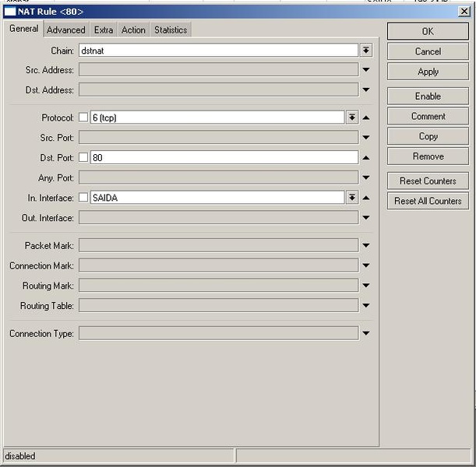Viewport: 476px width, 467px height.
Task: Click the In. Interface field showing SAIDA
Action: [x=217, y=198]
